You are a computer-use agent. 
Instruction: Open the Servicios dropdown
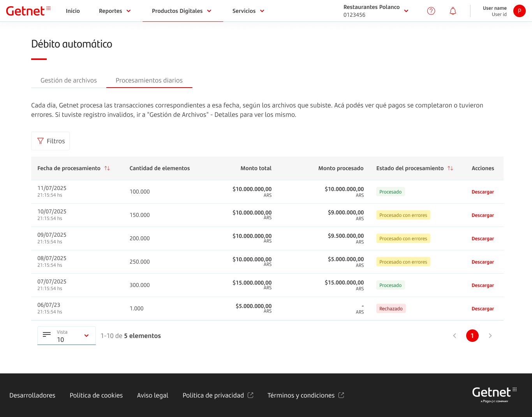[x=248, y=11]
